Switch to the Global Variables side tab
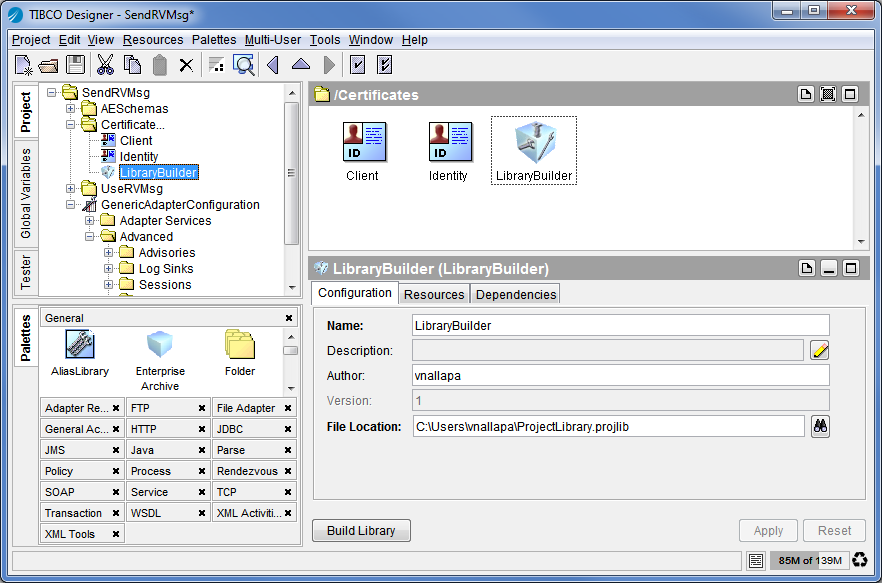Image resolution: width=882 pixels, height=583 pixels. click(26, 193)
